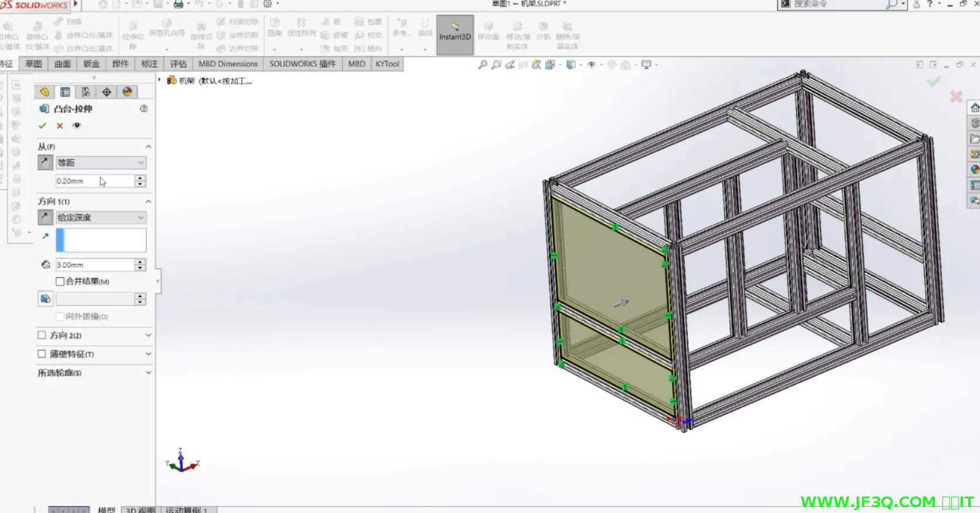The image size is (980, 513).
Task: Open the DisplayManager color-ball tab
Action: [127, 92]
